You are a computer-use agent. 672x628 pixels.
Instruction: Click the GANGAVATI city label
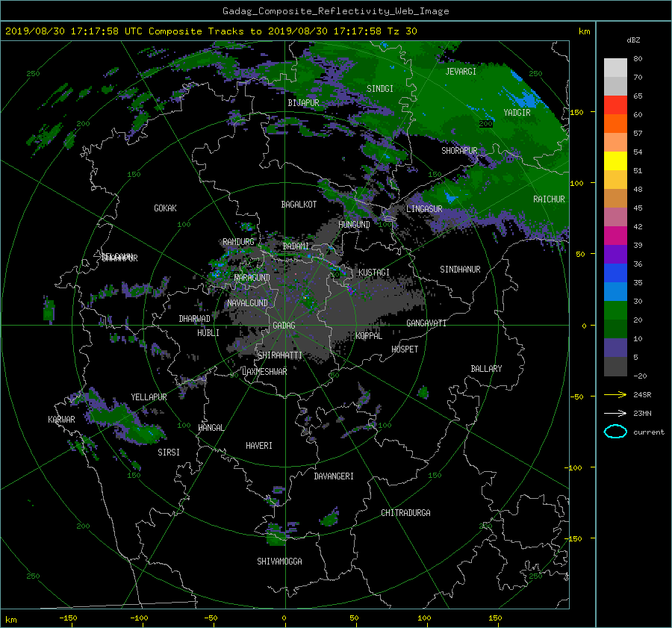[426, 323]
